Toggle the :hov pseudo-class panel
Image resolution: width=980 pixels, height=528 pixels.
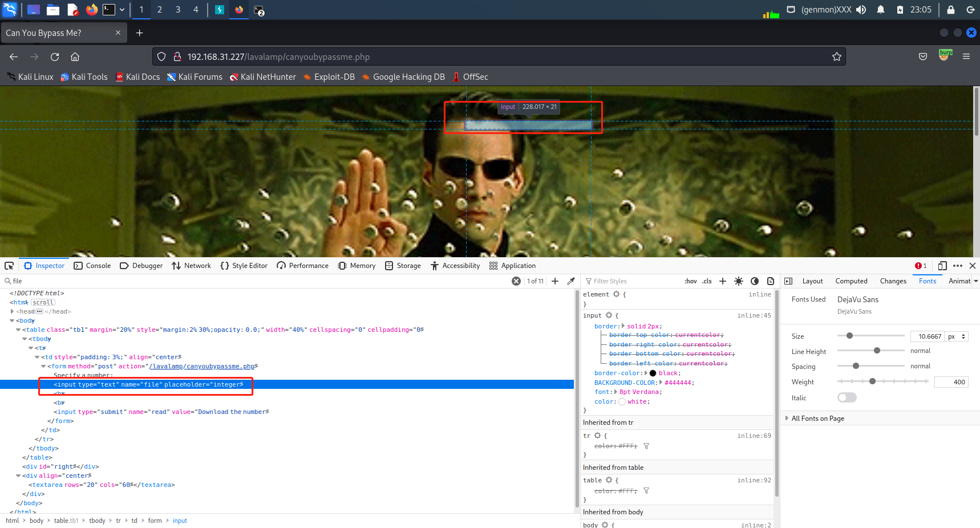[x=690, y=281]
